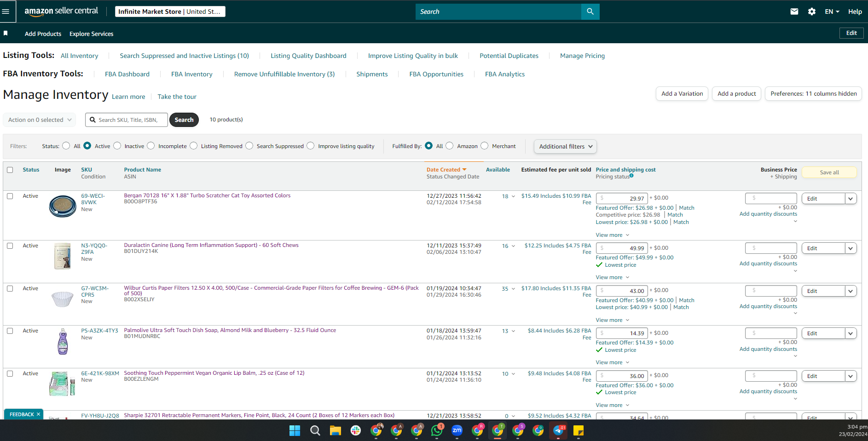Open the FBA Dashboard tool
This screenshot has width=868, height=441.
(x=127, y=74)
